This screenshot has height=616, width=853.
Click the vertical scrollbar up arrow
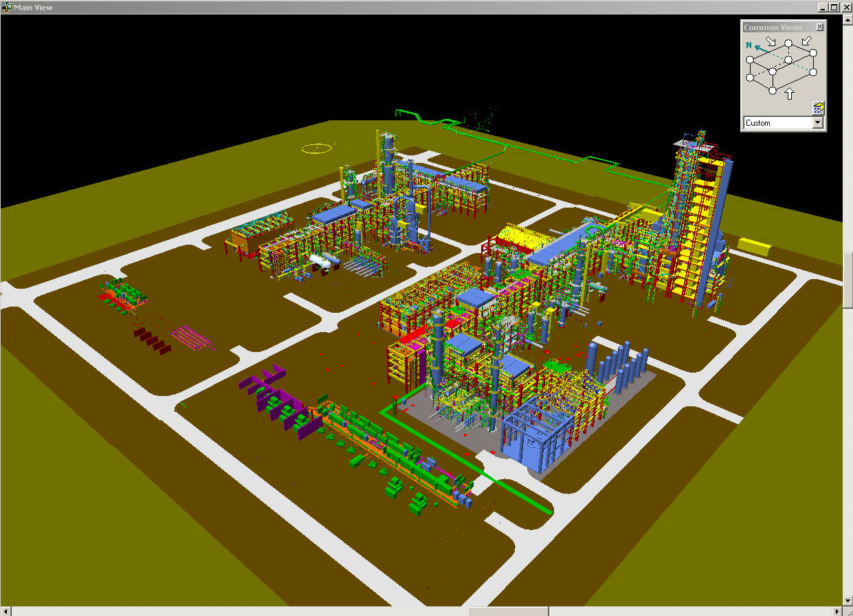coord(848,19)
